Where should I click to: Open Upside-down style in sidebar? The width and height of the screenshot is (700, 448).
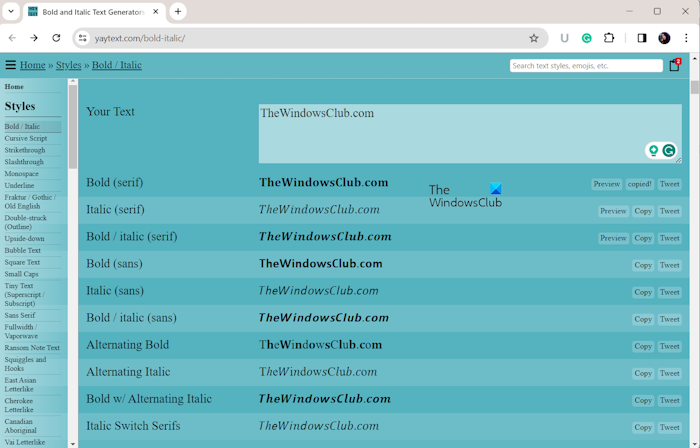click(x=24, y=238)
